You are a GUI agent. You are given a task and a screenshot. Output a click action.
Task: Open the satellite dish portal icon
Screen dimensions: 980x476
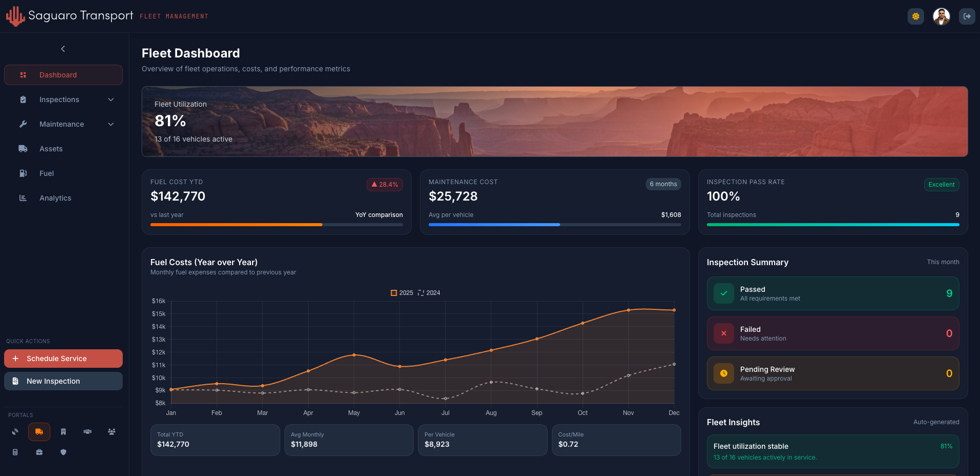pyautogui.click(x=15, y=431)
